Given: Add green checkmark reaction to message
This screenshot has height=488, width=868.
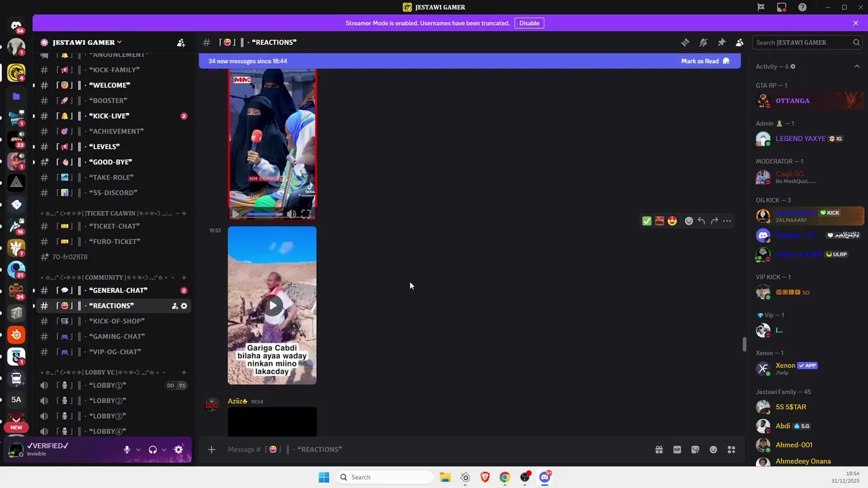Looking at the screenshot, I should (x=646, y=221).
